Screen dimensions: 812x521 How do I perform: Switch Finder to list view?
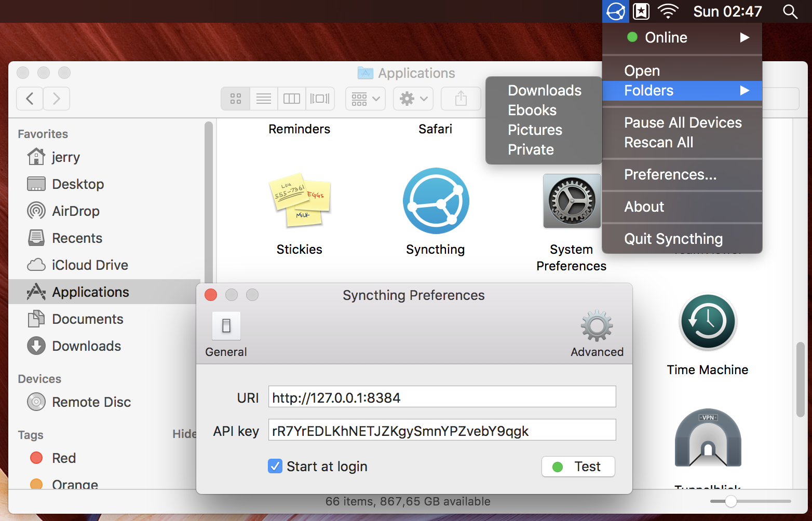(264, 98)
